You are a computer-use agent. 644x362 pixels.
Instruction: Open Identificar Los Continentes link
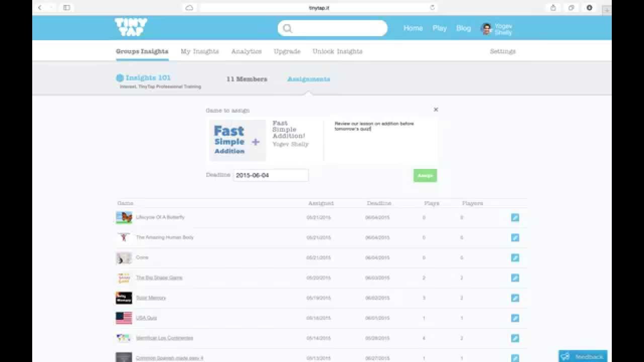(x=165, y=338)
